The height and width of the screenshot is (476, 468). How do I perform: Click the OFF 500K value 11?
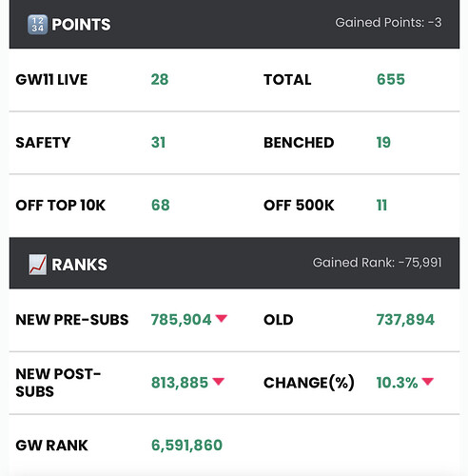381,206
